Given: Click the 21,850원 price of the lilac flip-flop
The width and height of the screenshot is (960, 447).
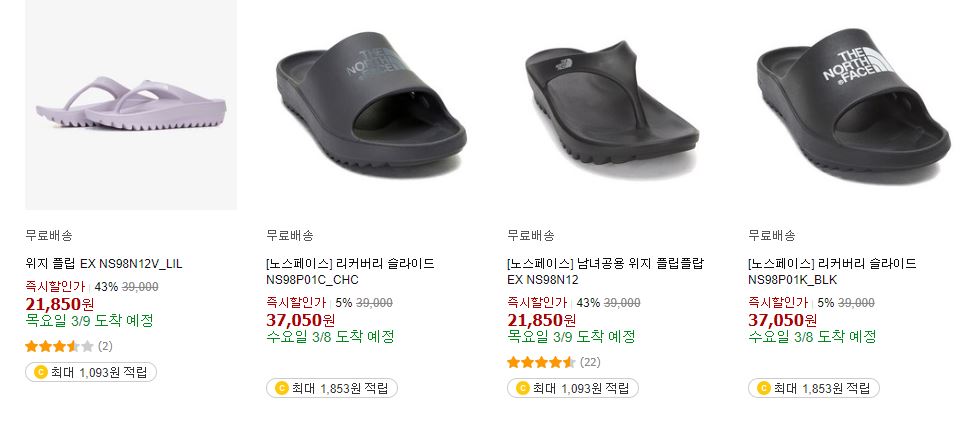Looking at the screenshot, I should pos(60,304).
